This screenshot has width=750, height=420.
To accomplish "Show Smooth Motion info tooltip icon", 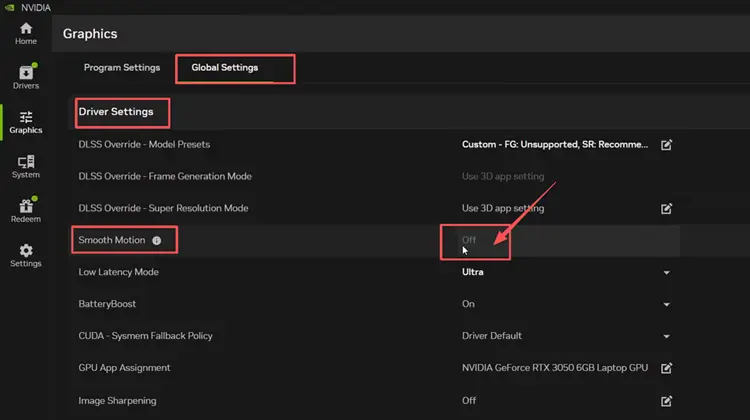I will coord(156,241).
